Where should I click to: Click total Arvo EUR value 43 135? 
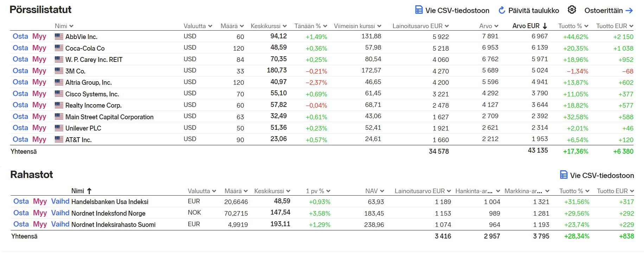(538, 150)
